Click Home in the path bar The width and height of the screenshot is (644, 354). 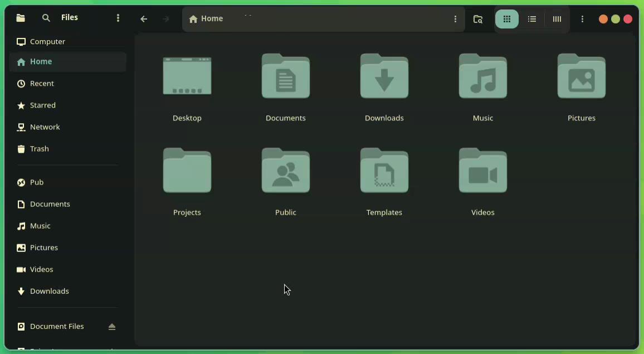point(206,19)
